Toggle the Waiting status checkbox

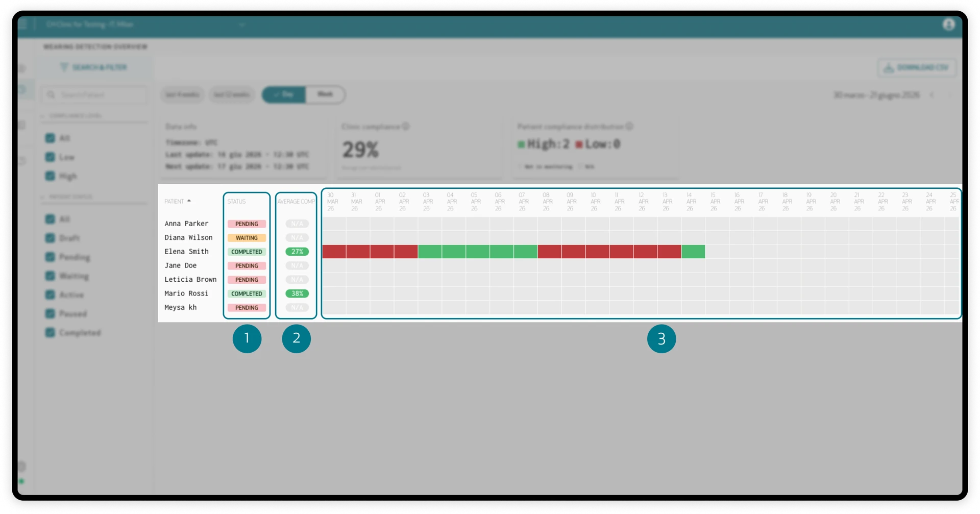click(50, 276)
